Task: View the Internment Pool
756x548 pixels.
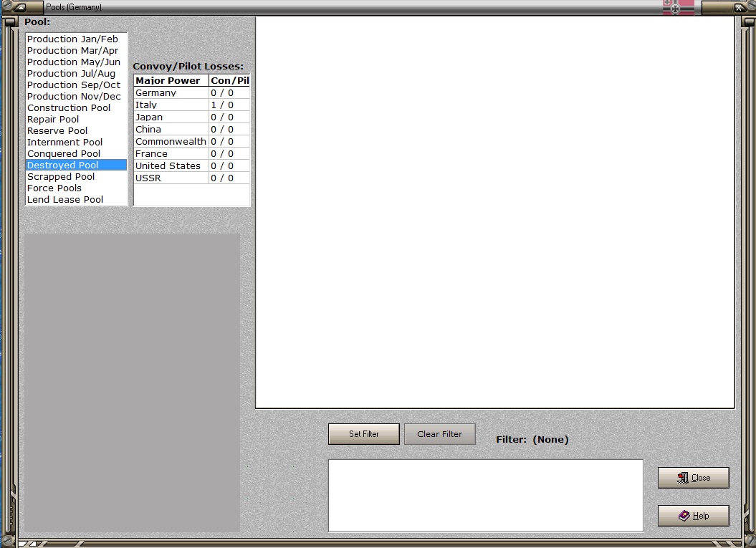Action: (x=76, y=142)
